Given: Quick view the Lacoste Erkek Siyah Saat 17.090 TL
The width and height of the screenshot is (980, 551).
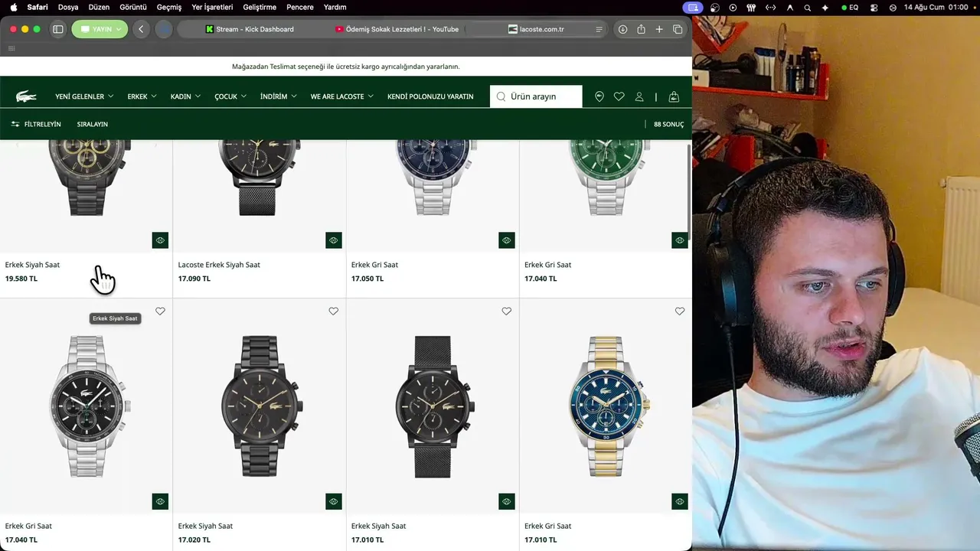Looking at the screenshot, I should click(333, 240).
